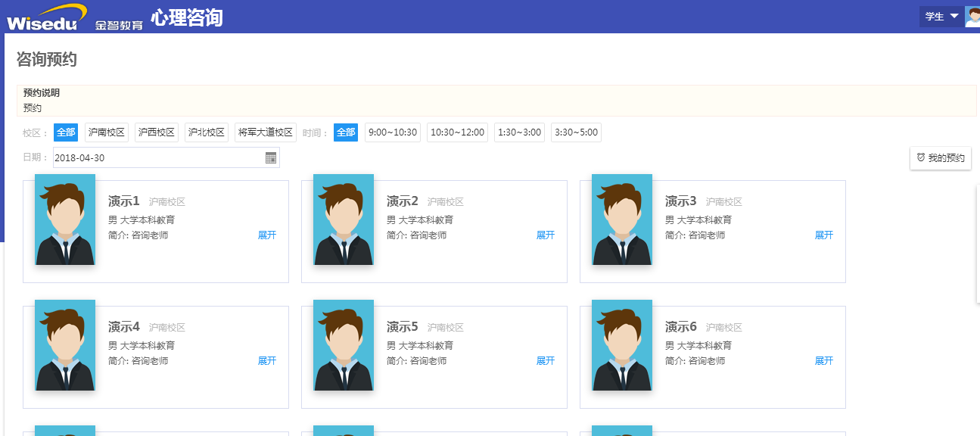Filter by 沪北校区 campus
This screenshot has height=436, width=980.
[x=207, y=132]
